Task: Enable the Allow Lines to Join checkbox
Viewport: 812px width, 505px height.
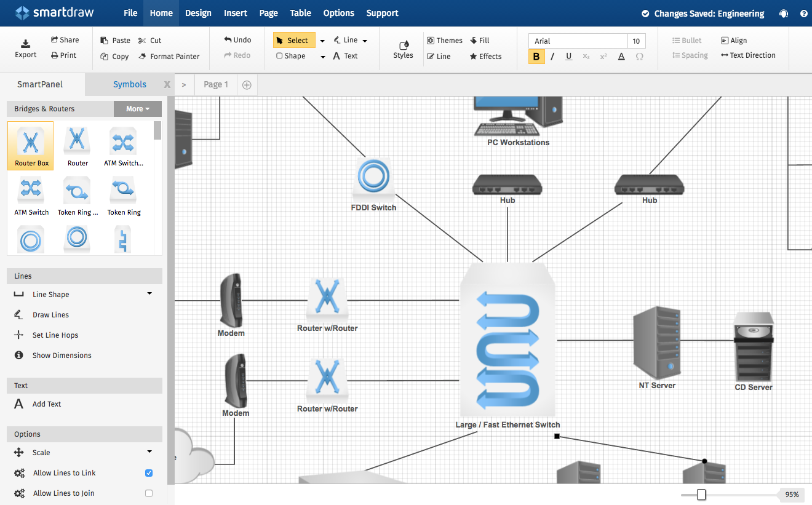Action: click(x=148, y=493)
